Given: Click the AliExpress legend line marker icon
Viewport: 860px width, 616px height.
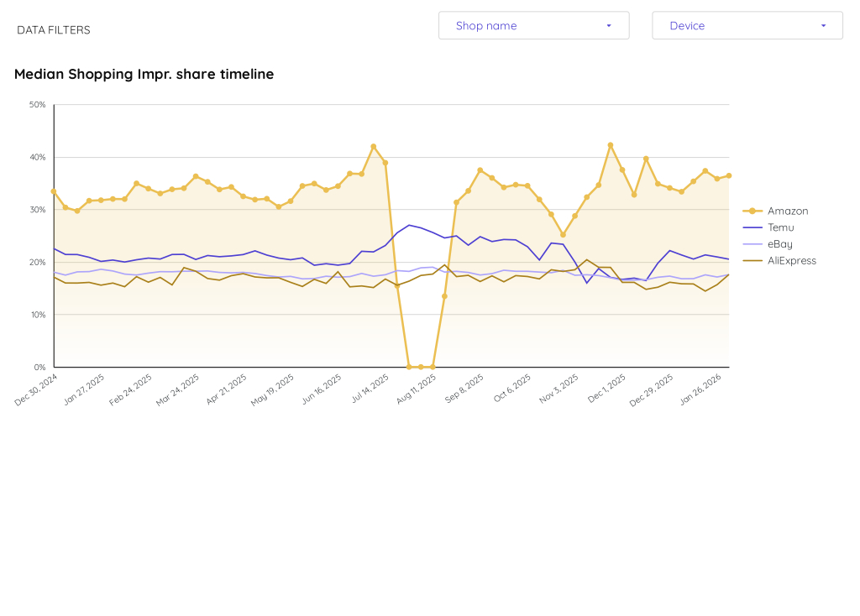Looking at the screenshot, I should click(752, 261).
